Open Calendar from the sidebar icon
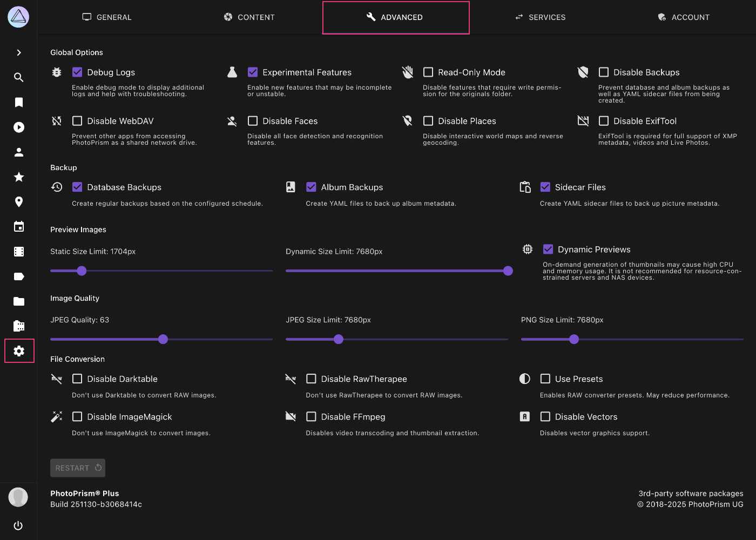Image resolution: width=756 pixels, height=540 pixels. (19, 227)
